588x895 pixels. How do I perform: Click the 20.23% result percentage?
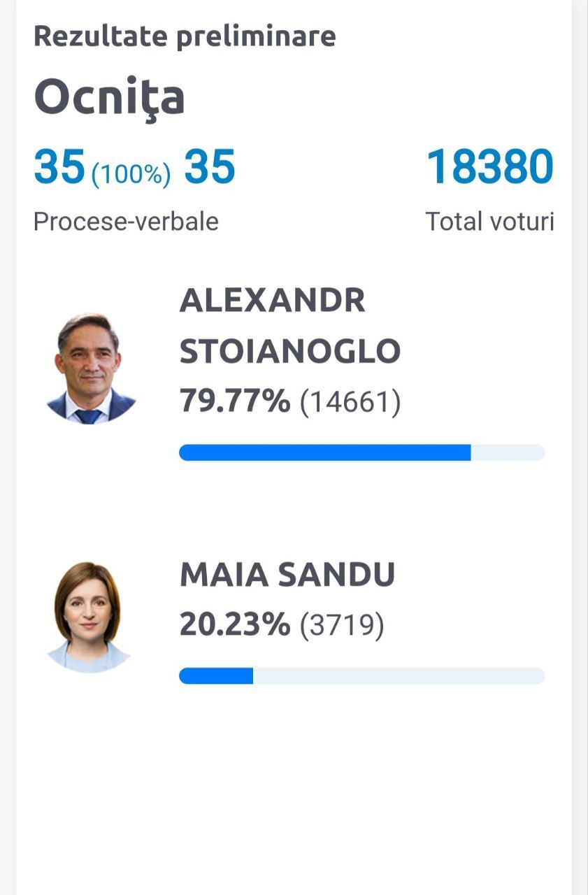(235, 624)
